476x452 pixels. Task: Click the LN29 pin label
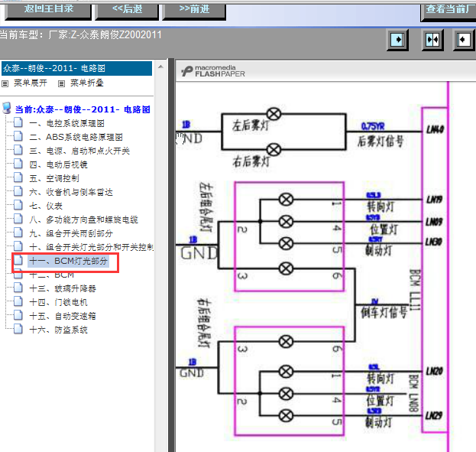click(x=434, y=415)
